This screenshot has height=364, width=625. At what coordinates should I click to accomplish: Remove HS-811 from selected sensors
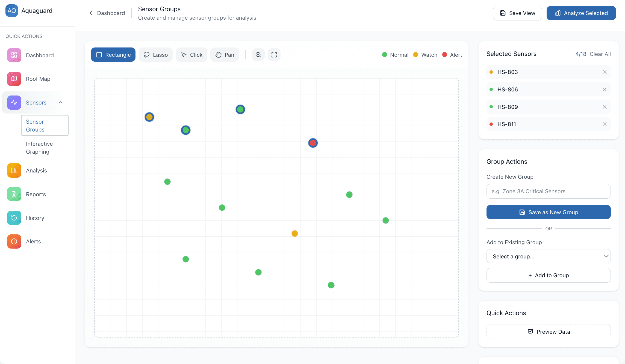click(605, 124)
